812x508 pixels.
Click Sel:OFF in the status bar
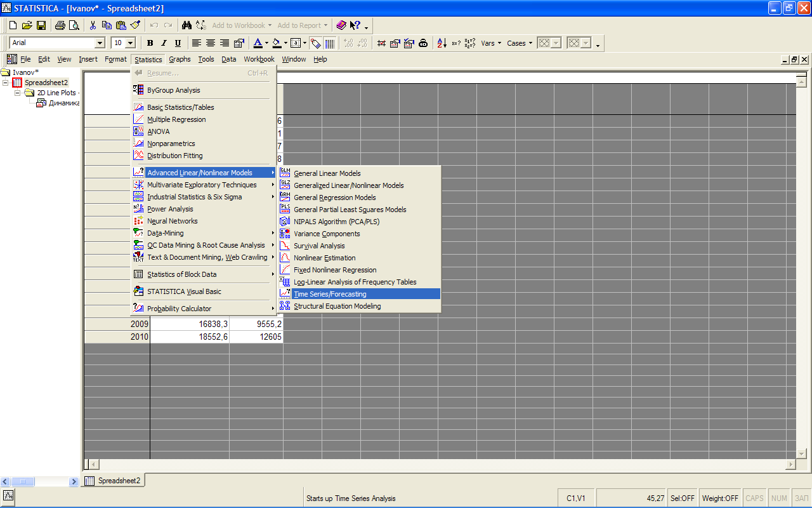(683, 498)
